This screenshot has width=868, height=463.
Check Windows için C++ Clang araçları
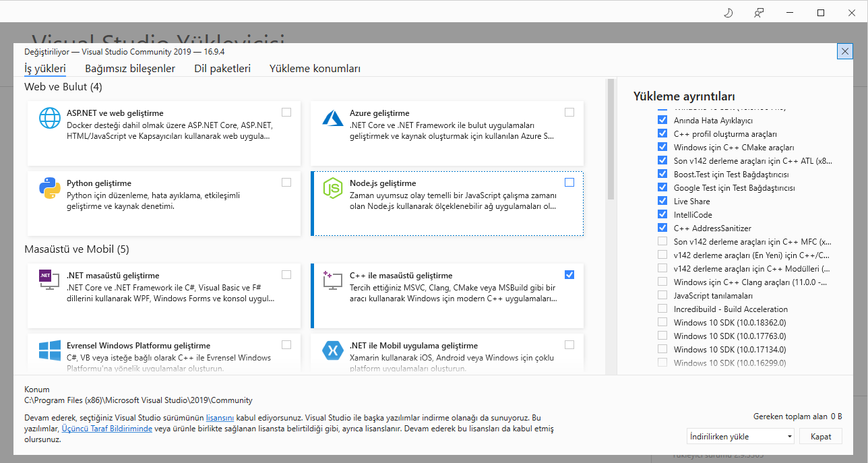coord(662,282)
